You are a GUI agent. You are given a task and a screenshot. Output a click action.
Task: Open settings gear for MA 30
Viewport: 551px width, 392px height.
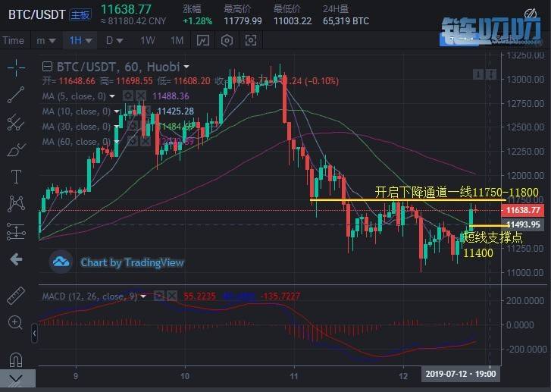click(133, 126)
